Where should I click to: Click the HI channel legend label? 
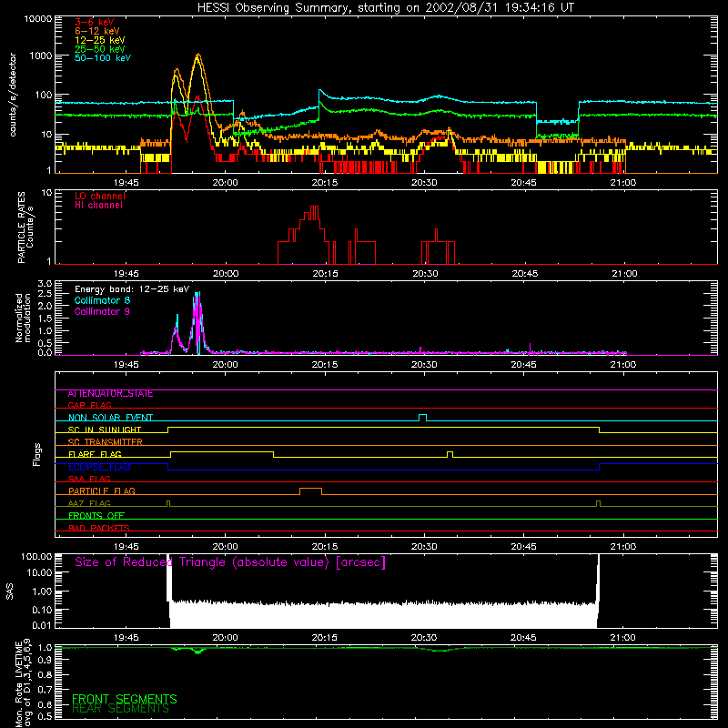(98, 206)
